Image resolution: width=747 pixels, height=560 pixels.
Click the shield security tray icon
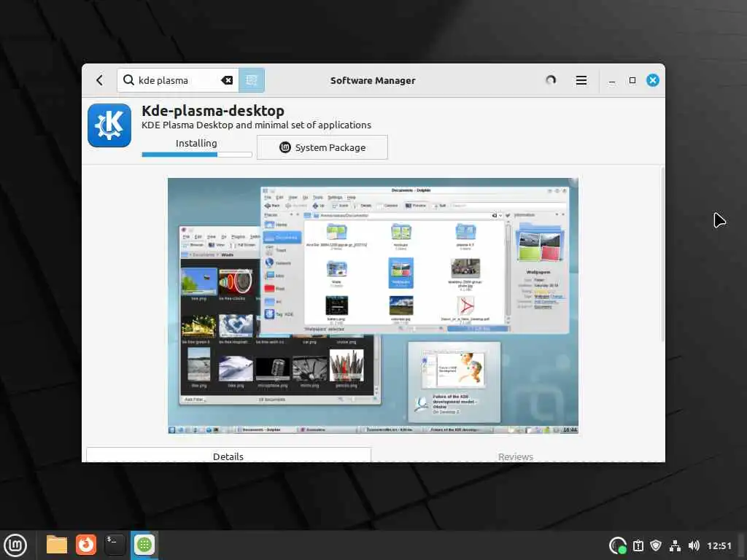[656, 545]
